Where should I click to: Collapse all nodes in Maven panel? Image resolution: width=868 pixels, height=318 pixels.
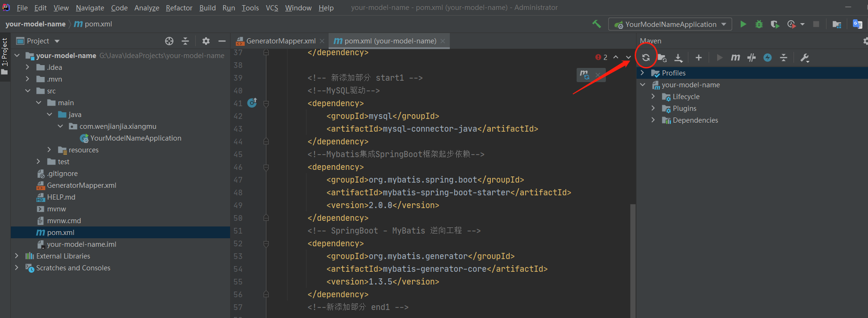(784, 58)
